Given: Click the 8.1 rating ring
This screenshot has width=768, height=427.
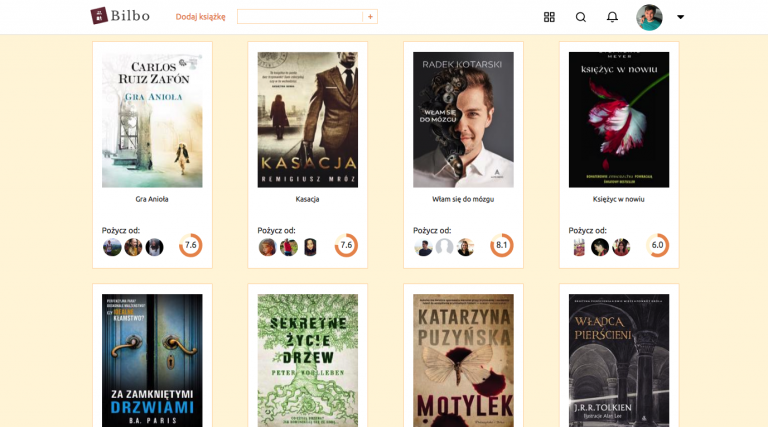Looking at the screenshot, I should click(x=502, y=245).
